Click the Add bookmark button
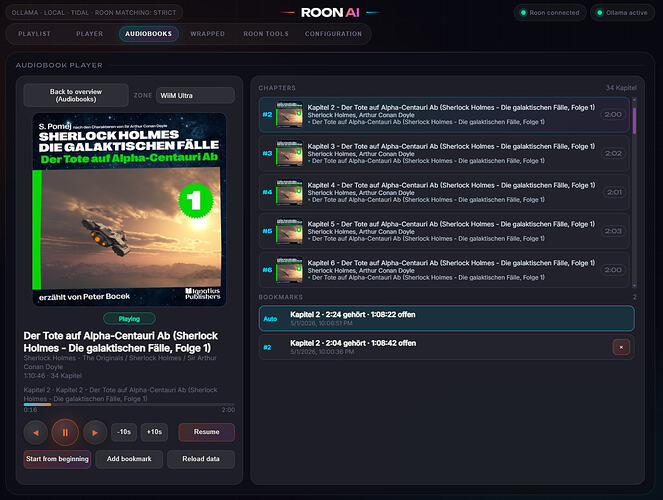 [129, 459]
